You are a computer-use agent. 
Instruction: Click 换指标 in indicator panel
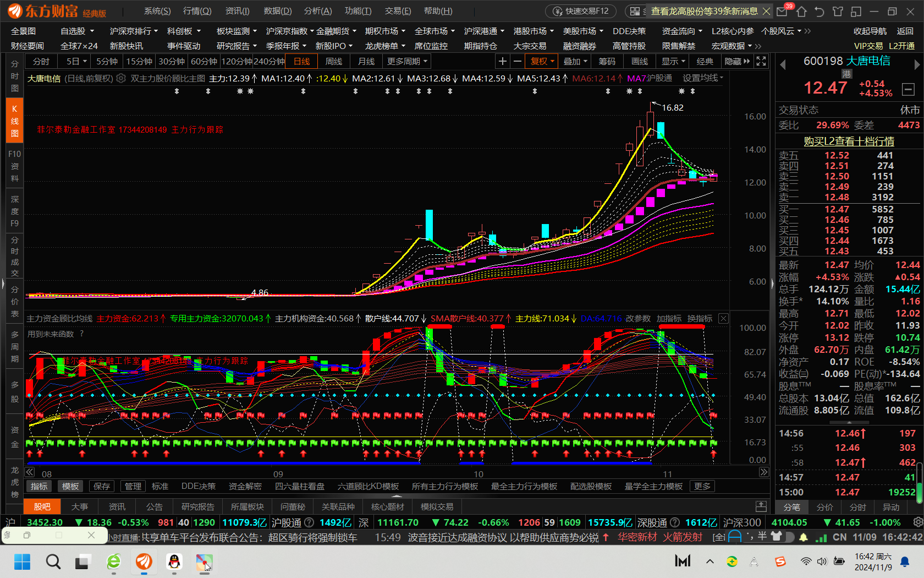pos(700,319)
